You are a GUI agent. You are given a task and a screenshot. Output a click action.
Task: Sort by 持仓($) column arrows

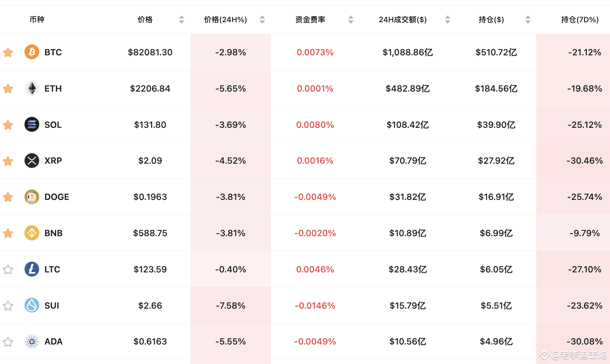coord(527,19)
